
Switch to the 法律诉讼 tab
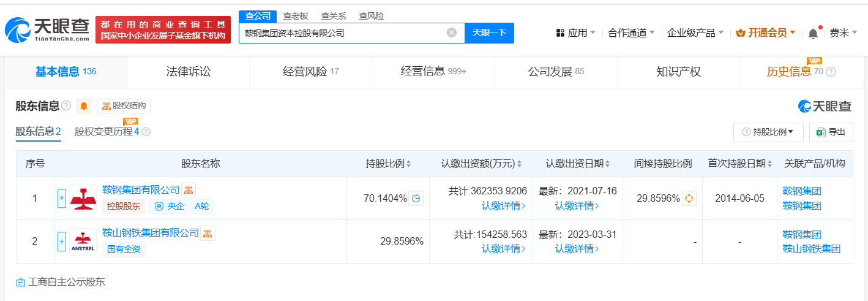click(x=188, y=72)
